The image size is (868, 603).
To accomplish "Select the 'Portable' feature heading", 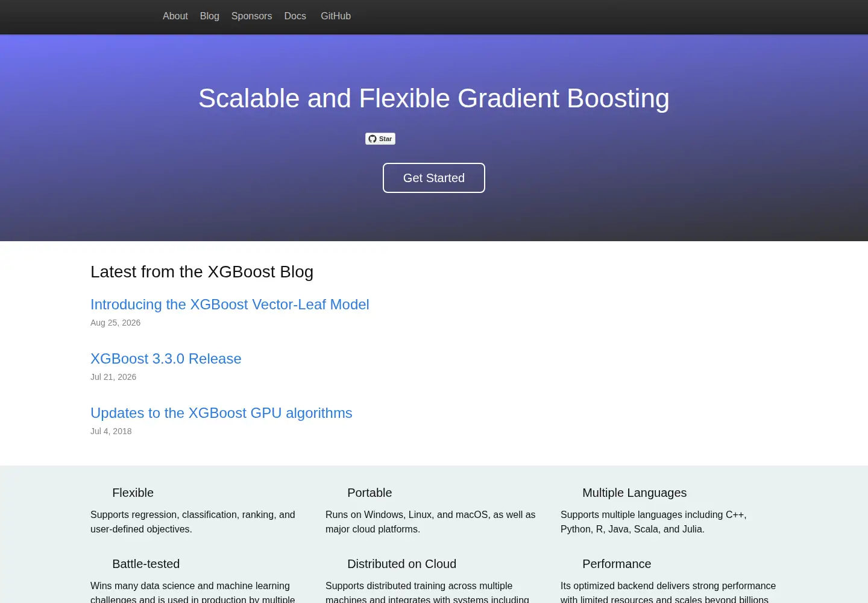I will pyautogui.click(x=370, y=493).
